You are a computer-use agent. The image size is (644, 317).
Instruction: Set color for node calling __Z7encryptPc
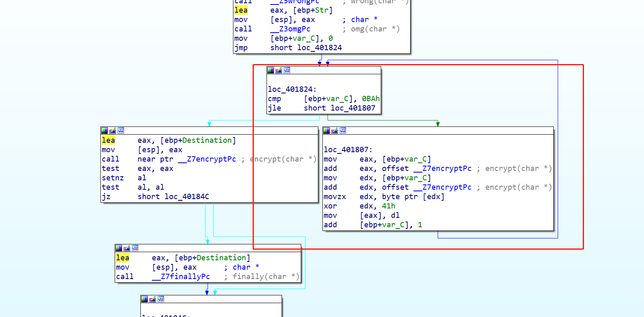104,131
